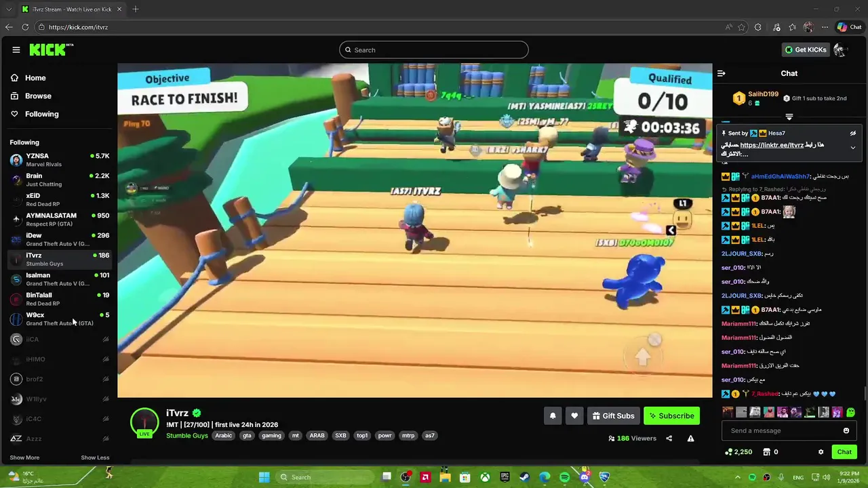
Task: Expand the pinned chat message chevron
Action: (x=853, y=147)
